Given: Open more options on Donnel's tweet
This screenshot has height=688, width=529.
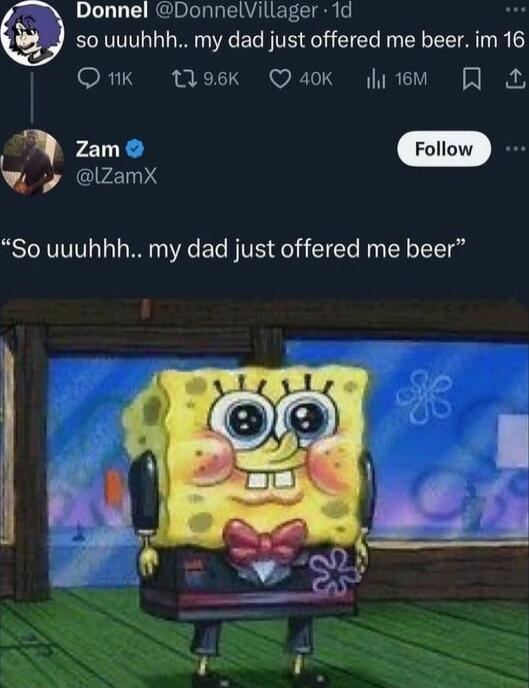Looking at the screenshot, I should (515, 10).
